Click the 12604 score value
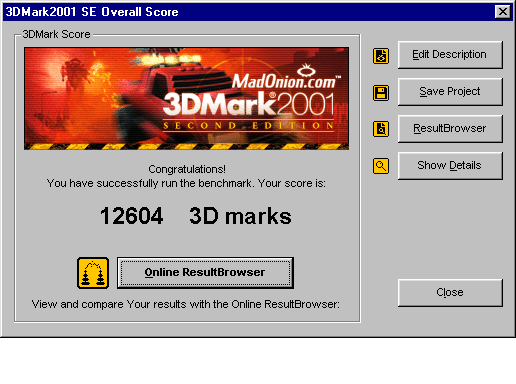The height and width of the screenshot is (384, 516). coord(132,216)
